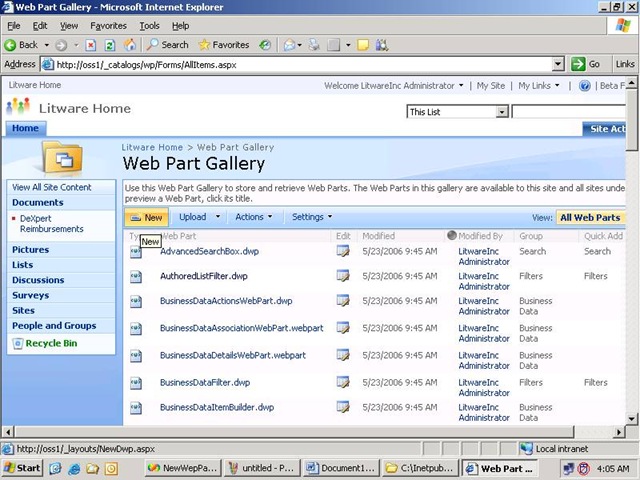The width and height of the screenshot is (640, 480).
Task: Switch to Document1 Word taskbar button
Action: click(341, 468)
